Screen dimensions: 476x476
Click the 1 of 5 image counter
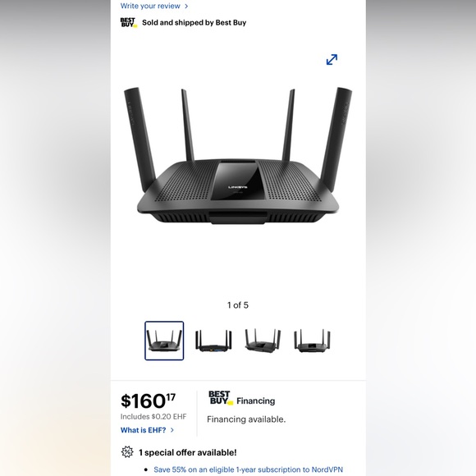tap(238, 305)
